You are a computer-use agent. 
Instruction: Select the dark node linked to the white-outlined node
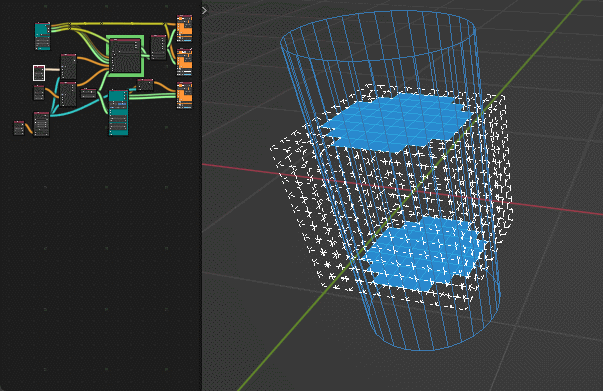pyautogui.click(x=68, y=67)
